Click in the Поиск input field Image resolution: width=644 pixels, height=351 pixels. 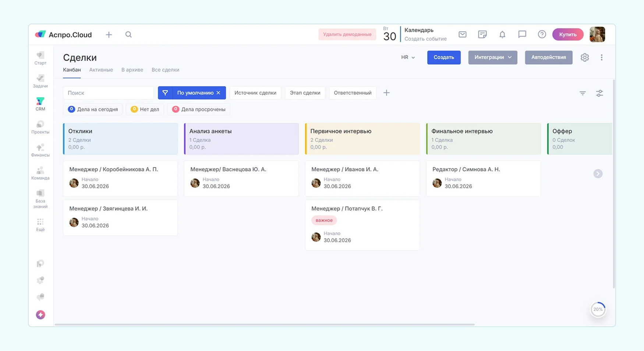(109, 93)
